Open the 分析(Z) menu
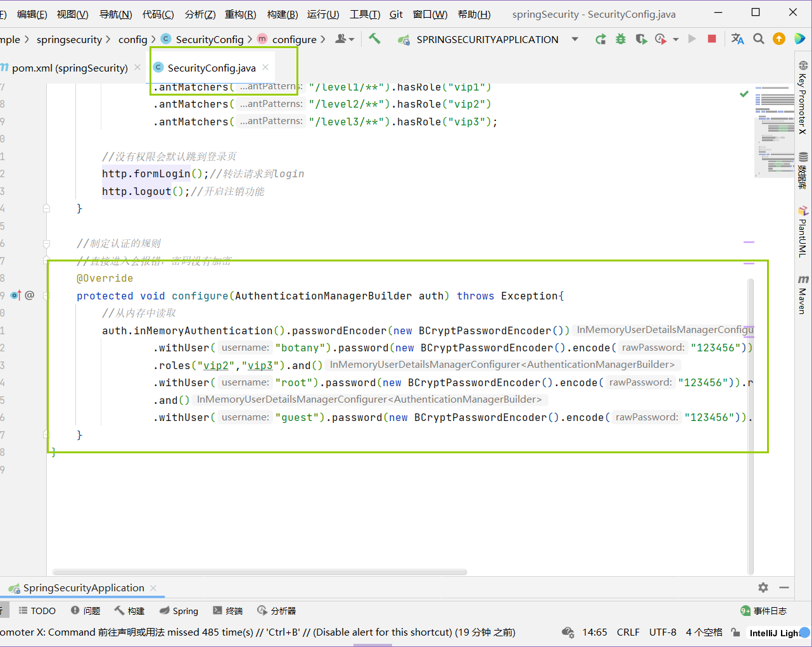Screen dimensions: 812x647 [x=200, y=14]
